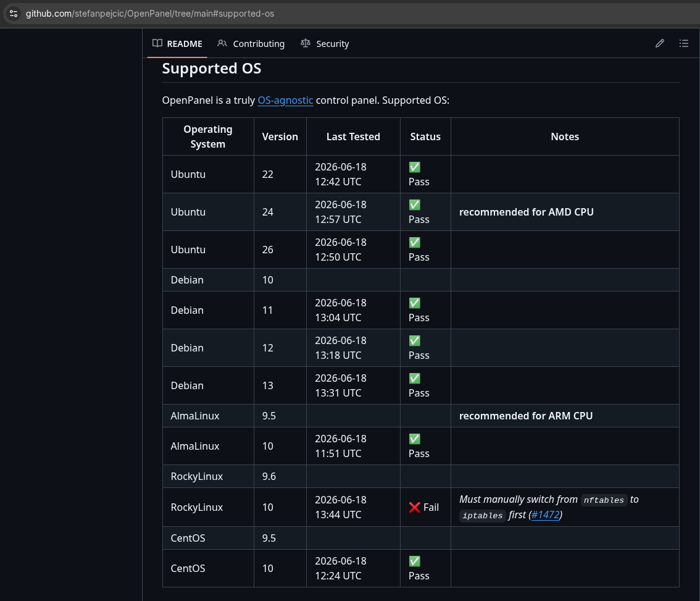
Task: Click the Operating System column header
Action: coord(208,137)
